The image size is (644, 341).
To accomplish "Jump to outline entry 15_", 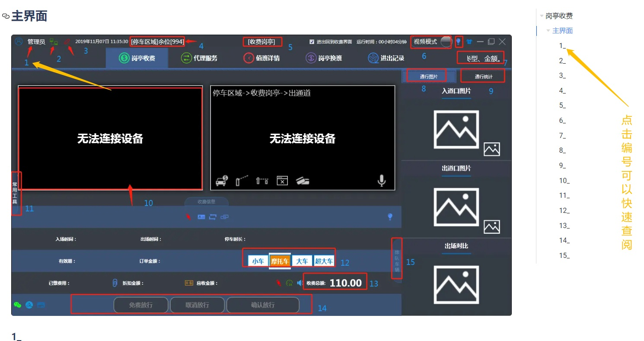I will click(x=564, y=255).
